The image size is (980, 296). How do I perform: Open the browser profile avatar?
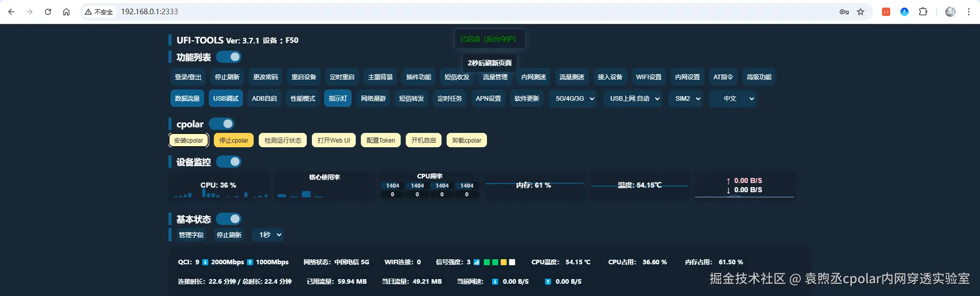pyautogui.click(x=950, y=12)
